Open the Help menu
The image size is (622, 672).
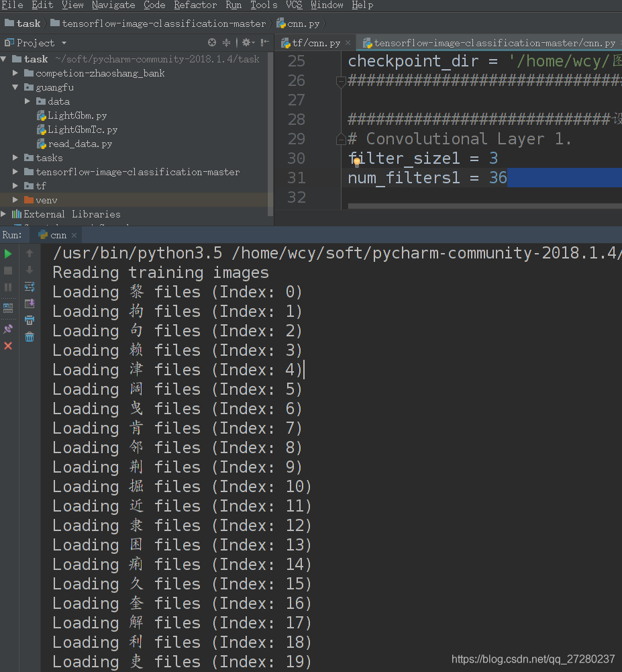point(362,5)
